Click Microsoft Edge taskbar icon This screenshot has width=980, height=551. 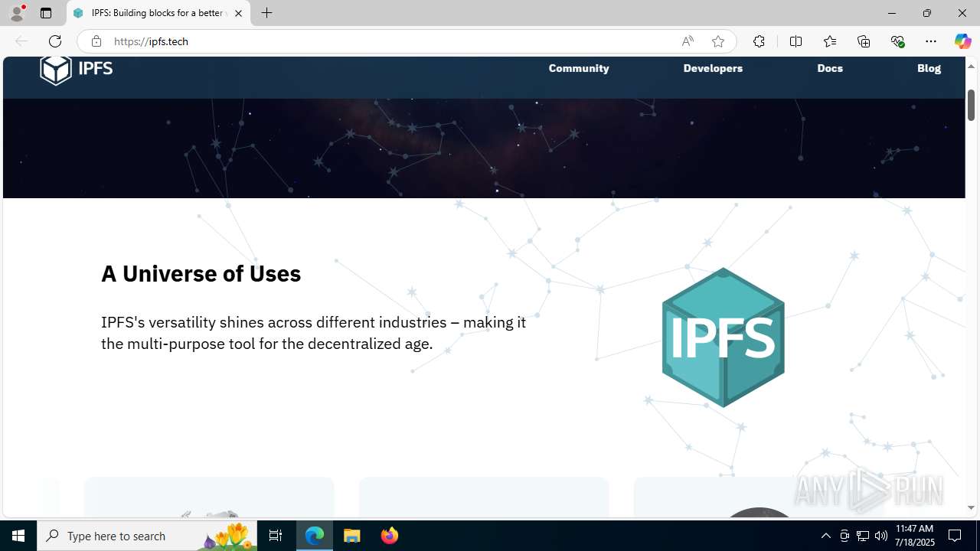click(315, 536)
